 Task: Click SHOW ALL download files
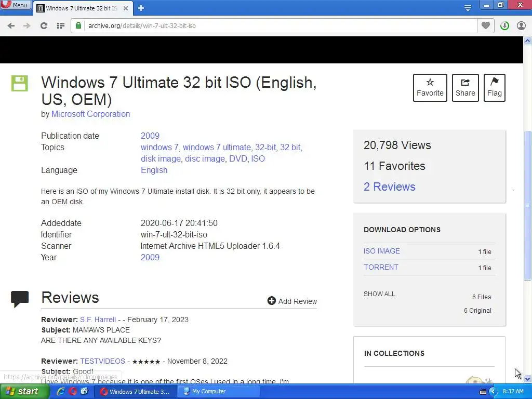tap(379, 294)
